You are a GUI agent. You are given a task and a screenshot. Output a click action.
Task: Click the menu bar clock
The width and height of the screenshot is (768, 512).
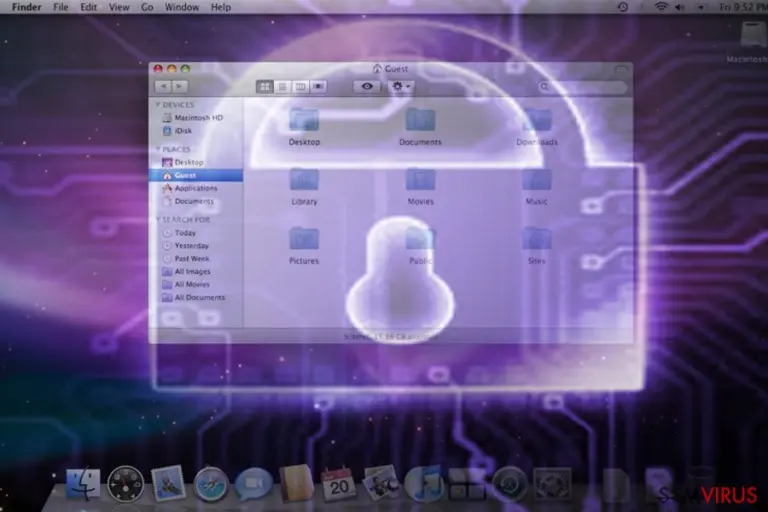click(743, 7)
